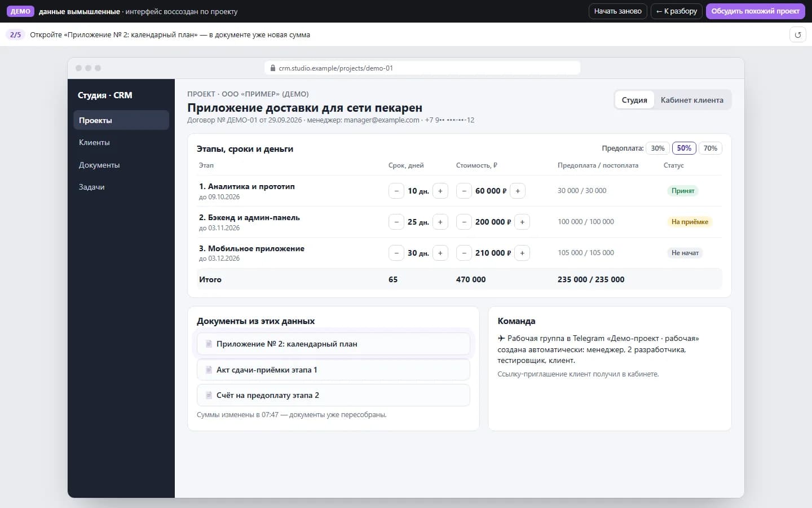This screenshot has height=508, width=812.
Task: Open Счёт на предоплату этапа 2
Action: 333,395
